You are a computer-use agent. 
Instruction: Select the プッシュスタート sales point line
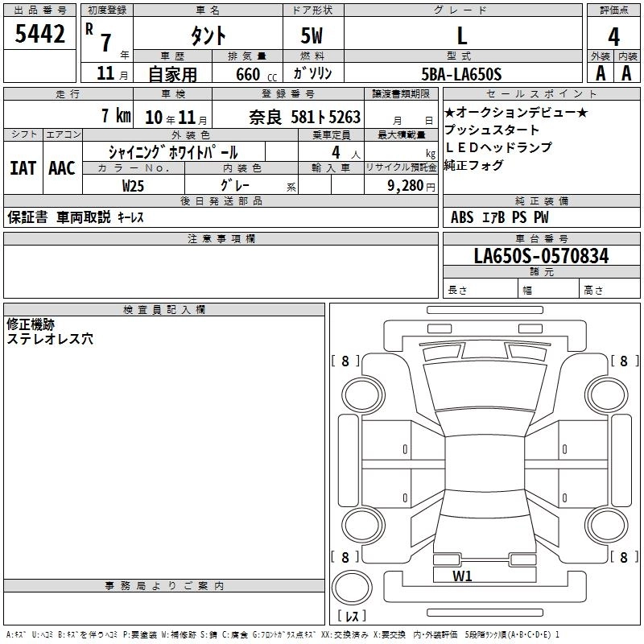tap(492, 130)
